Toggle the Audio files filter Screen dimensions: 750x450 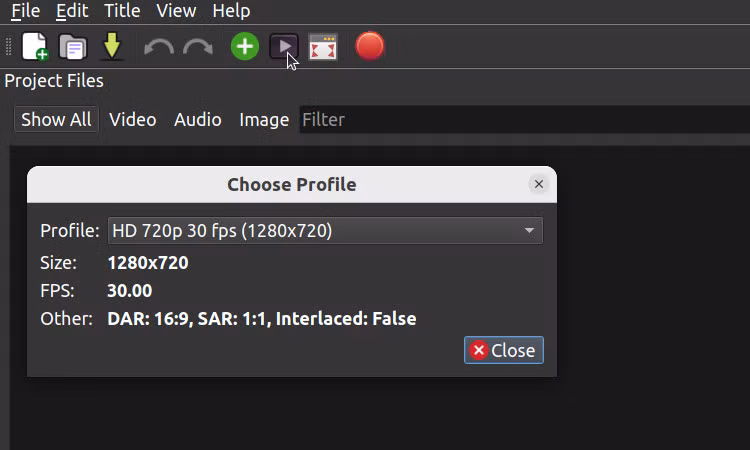[x=198, y=119]
